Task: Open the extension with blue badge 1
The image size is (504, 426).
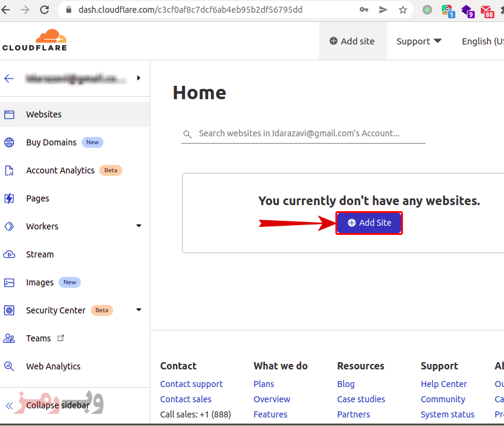Action: [x=448, y=11]
